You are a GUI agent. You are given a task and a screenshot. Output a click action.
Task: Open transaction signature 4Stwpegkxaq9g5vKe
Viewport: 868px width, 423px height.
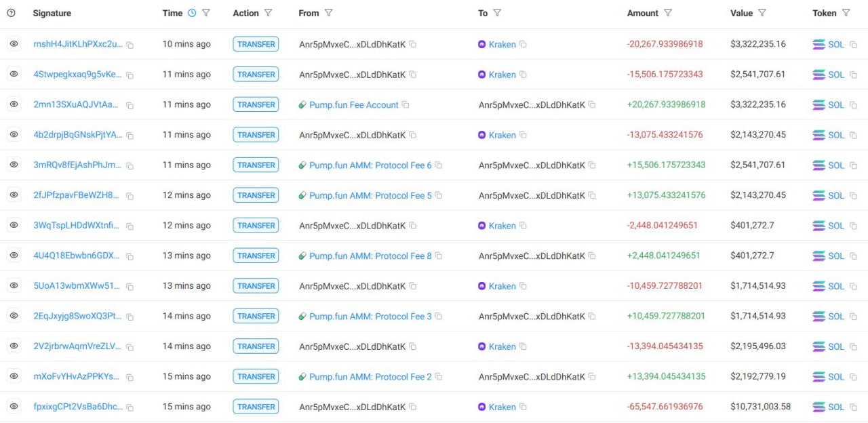click(x=78, y=75)
